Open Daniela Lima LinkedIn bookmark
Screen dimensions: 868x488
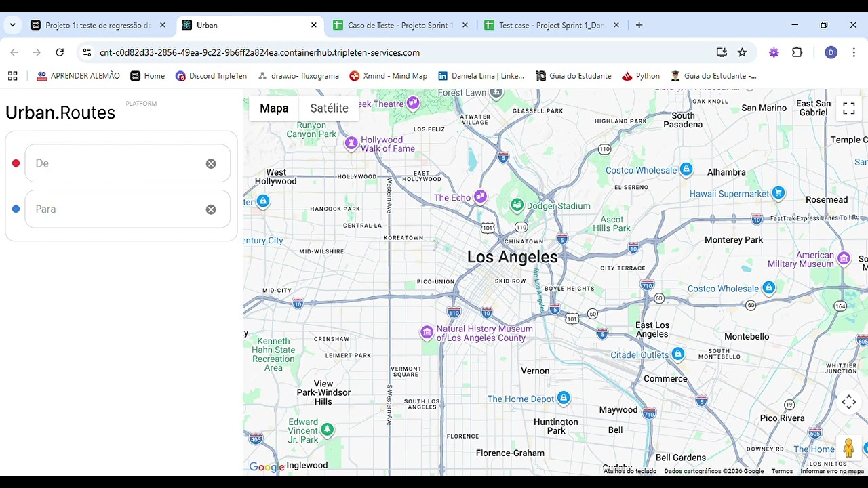pyautogui.click(x=481, y=76)
